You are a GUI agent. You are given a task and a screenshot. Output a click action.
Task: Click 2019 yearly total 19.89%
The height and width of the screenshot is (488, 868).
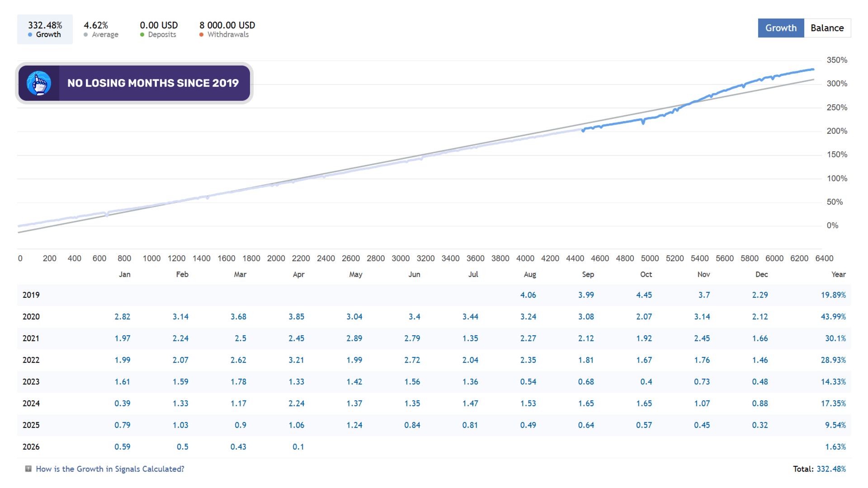[x=833, y=295]
